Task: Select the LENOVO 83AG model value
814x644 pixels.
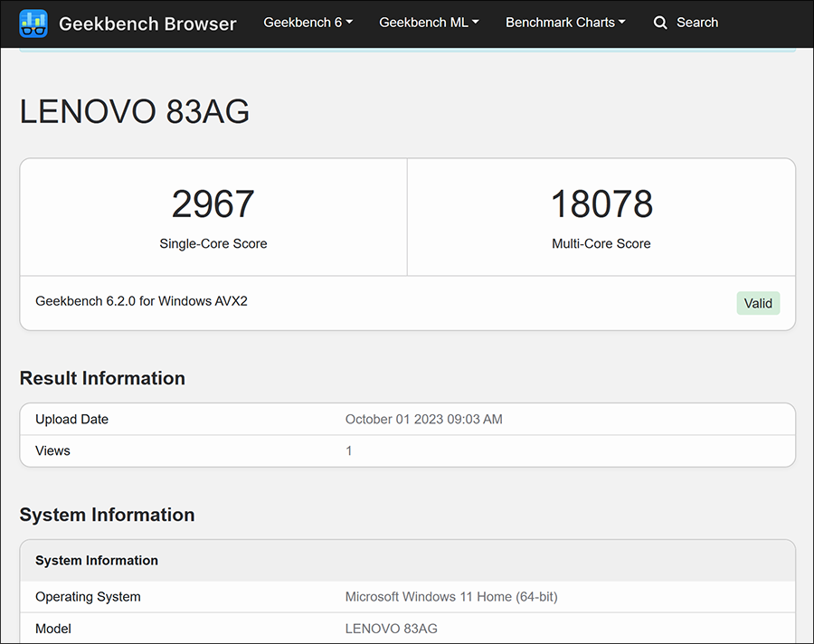Action: click(392, 629)
